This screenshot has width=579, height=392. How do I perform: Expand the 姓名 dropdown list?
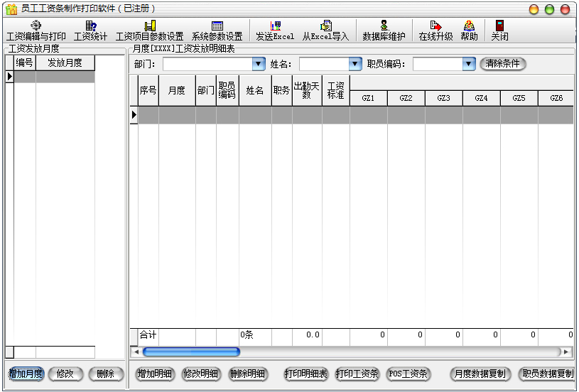coord(356,65)
